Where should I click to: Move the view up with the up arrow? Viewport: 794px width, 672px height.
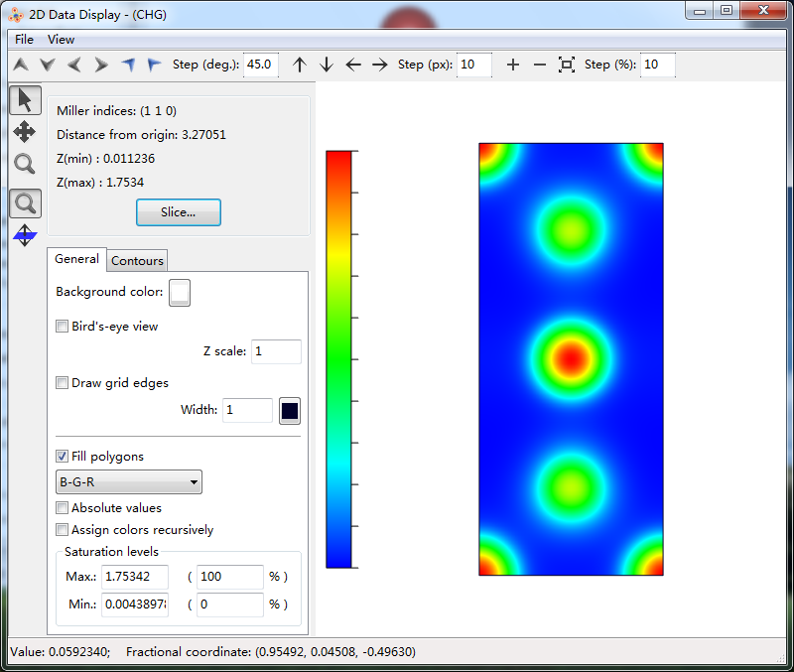pos(300,65)
